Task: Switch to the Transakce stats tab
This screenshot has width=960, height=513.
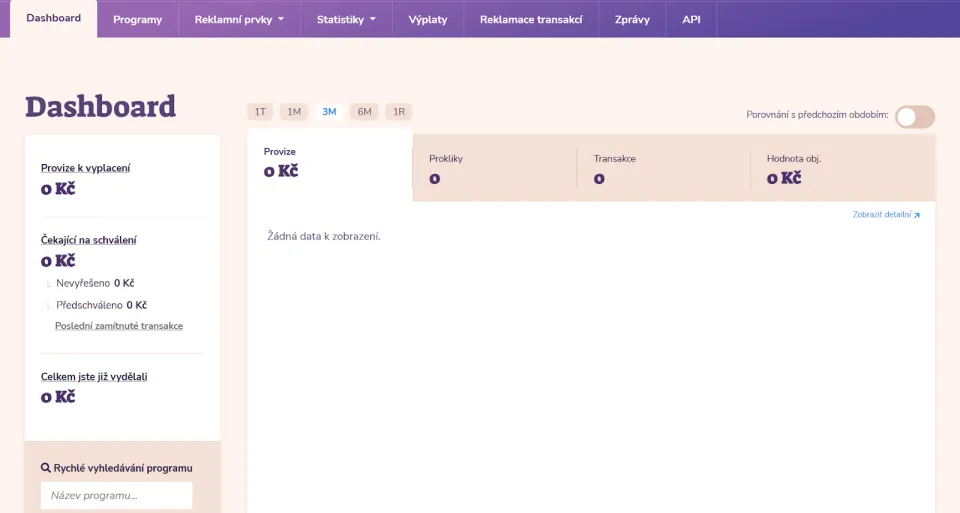Action: (664, 168)
